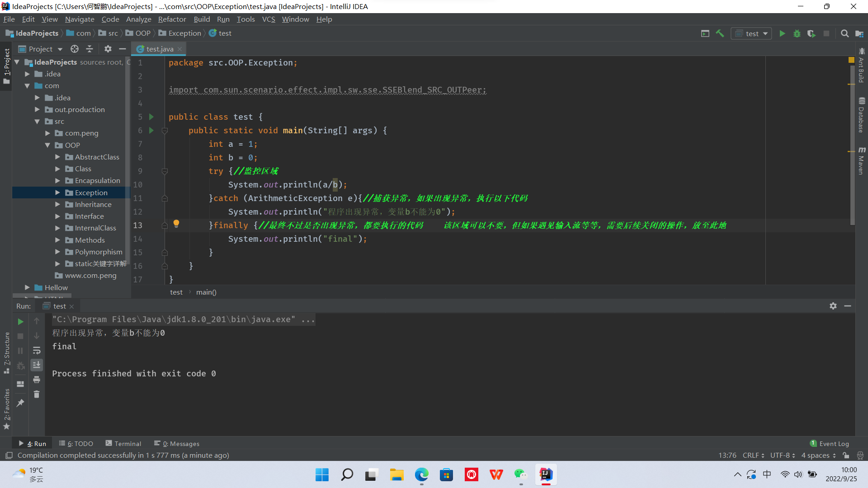Open Search Everywhere magnifier icon
The height and width of the screenshot is (488, 868).
(844, 33)
